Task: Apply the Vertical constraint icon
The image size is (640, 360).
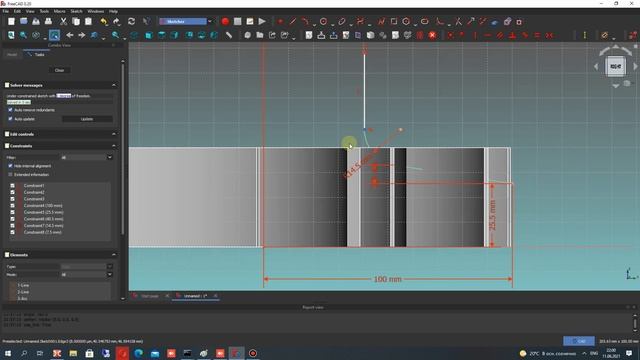Action: point(475,36)
